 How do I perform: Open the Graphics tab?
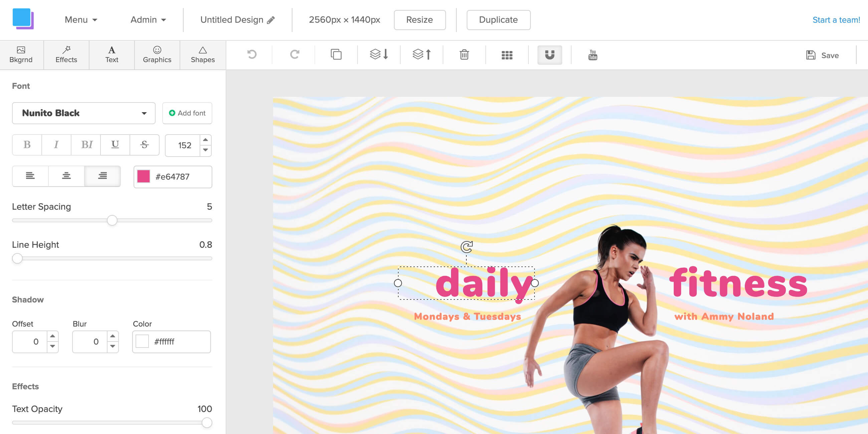[x=157, y=55]
